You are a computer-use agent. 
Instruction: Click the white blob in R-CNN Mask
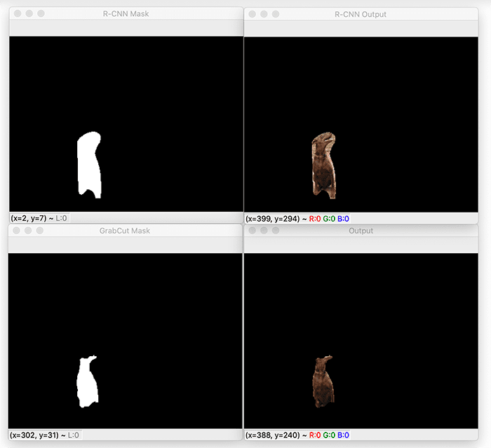click(88, 165)
